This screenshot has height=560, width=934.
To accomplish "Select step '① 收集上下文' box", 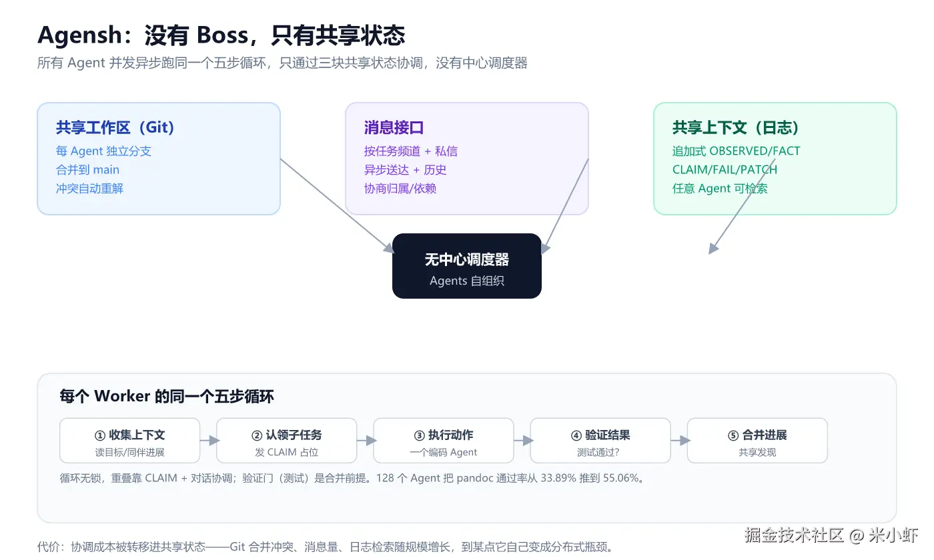I will pos(130,441).
